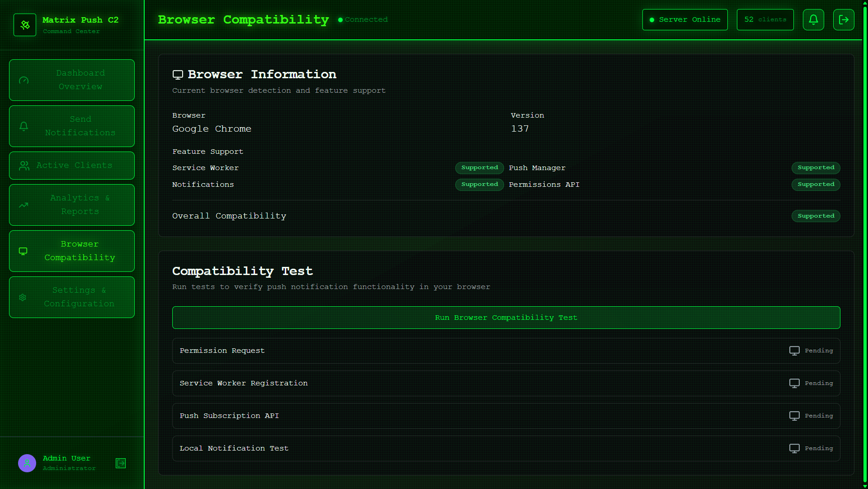Click the 52 clients counter
The width and height of the screenshot is (868, 489).
point(765,19)
